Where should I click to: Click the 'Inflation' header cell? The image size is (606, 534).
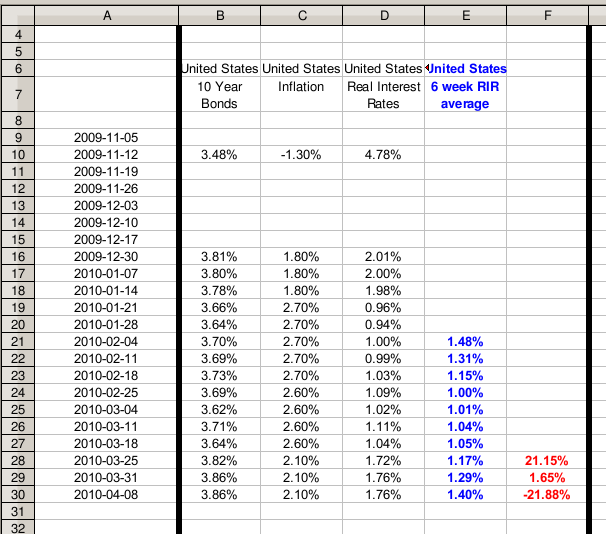[x=301, y=94]
